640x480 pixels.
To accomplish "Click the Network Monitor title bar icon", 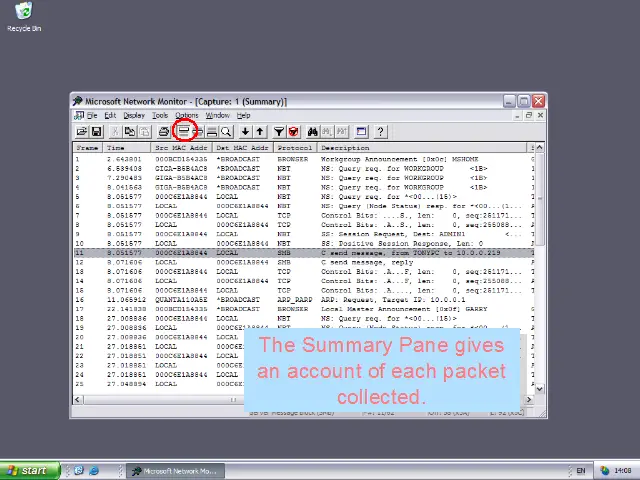I will point(78,101).
